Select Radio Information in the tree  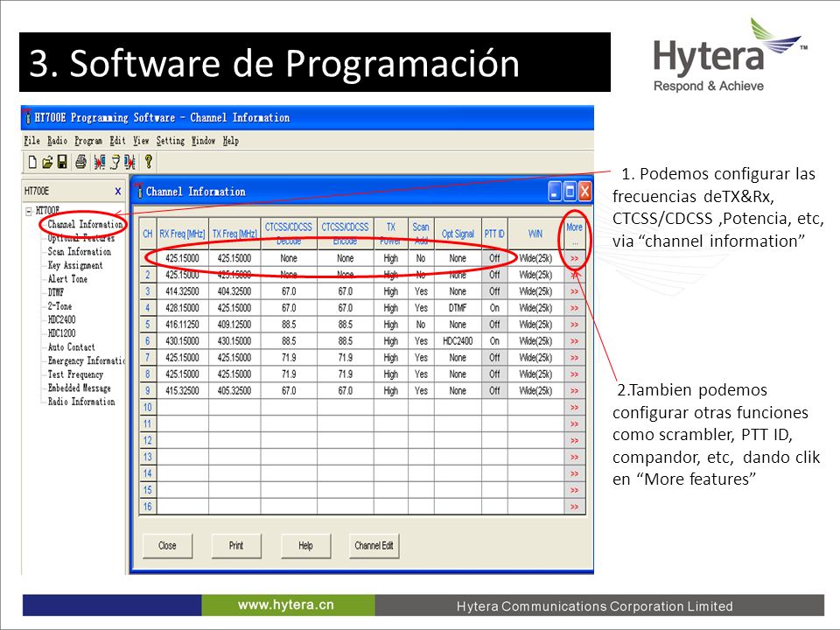[81, 402]
